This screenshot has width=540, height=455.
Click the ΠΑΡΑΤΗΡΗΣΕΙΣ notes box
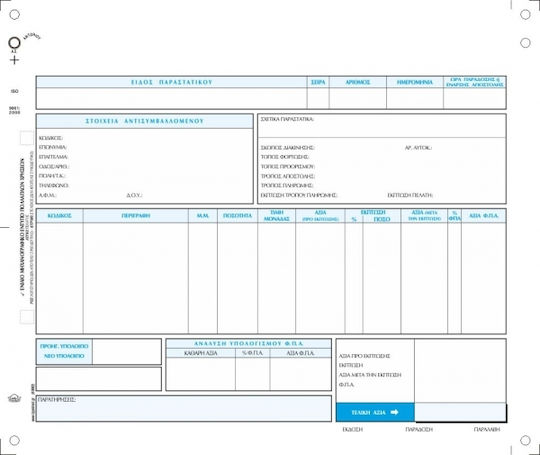pos(184,408)
